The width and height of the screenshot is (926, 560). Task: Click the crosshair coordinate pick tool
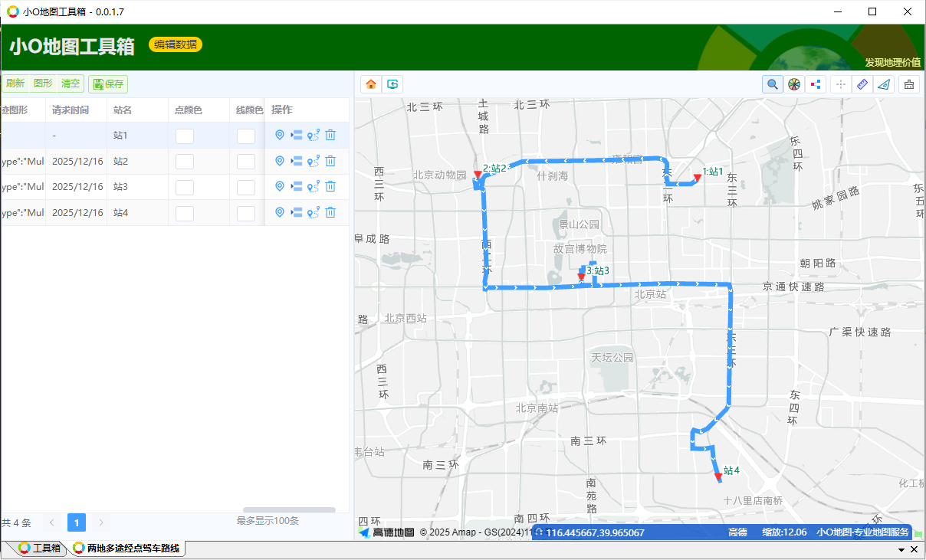[x=841, y=84]
